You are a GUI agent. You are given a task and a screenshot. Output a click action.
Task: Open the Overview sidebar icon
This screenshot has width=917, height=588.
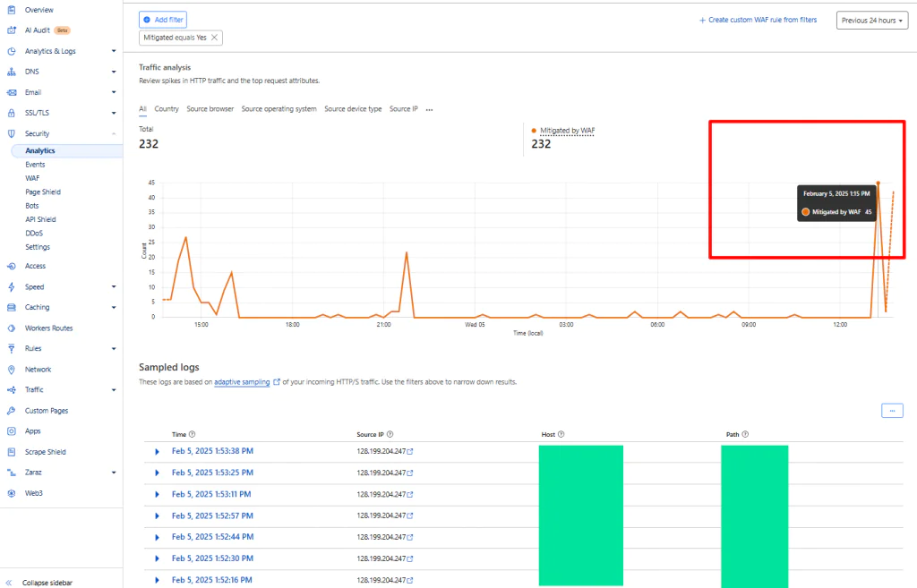point(11,10)
